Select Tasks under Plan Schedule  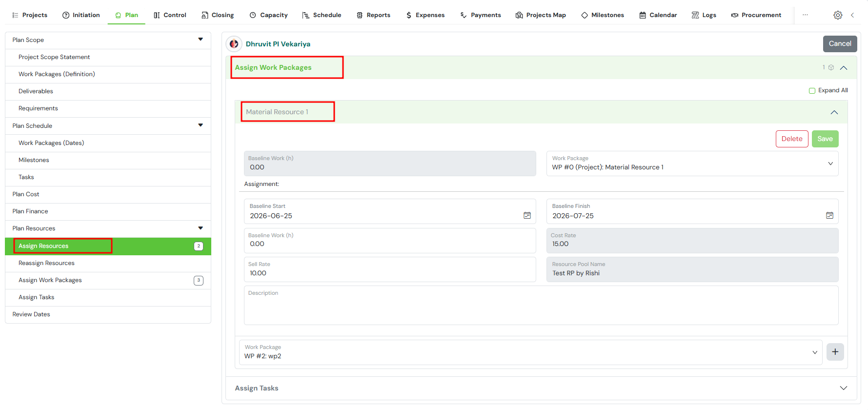108,177
